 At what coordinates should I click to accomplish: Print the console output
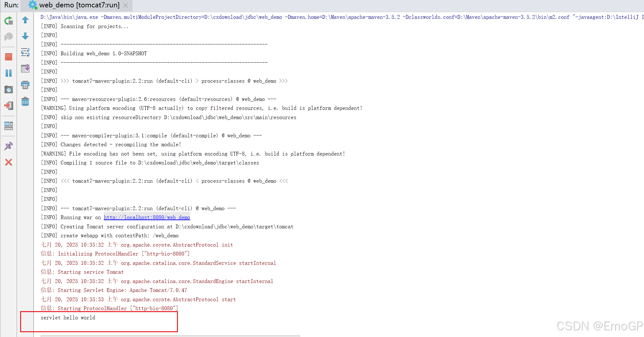[x=25, y=85]
